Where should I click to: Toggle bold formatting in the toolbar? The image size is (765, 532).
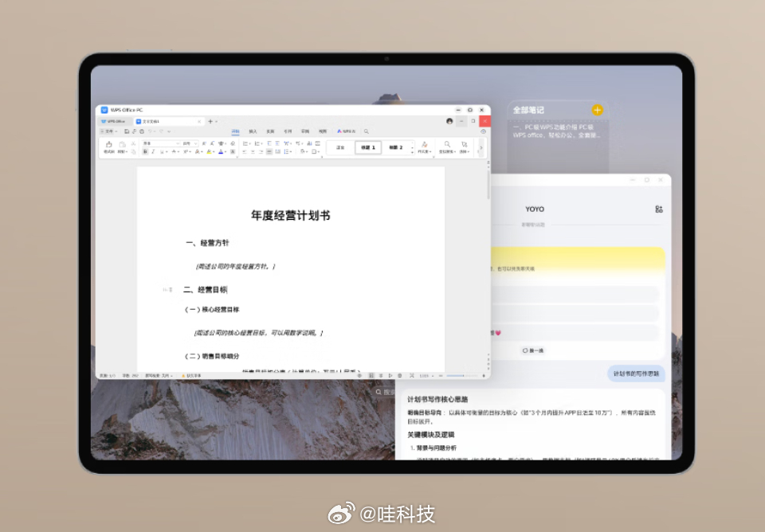point(145,151)
